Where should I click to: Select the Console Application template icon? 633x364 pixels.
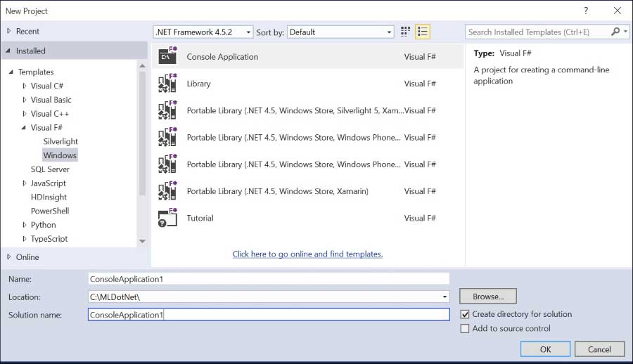point(167,56)
